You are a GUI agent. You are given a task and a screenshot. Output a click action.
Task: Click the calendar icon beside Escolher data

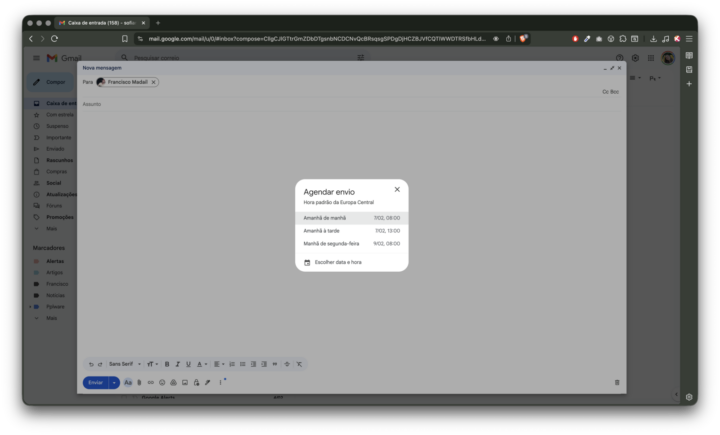click(307, 262)
